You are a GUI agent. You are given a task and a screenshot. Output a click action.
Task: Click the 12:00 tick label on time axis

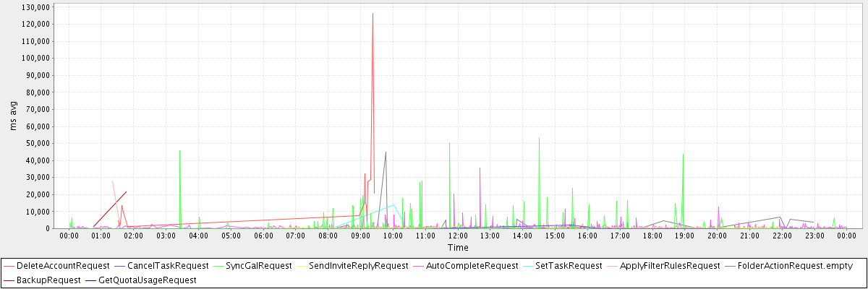[x=458, y=236]
